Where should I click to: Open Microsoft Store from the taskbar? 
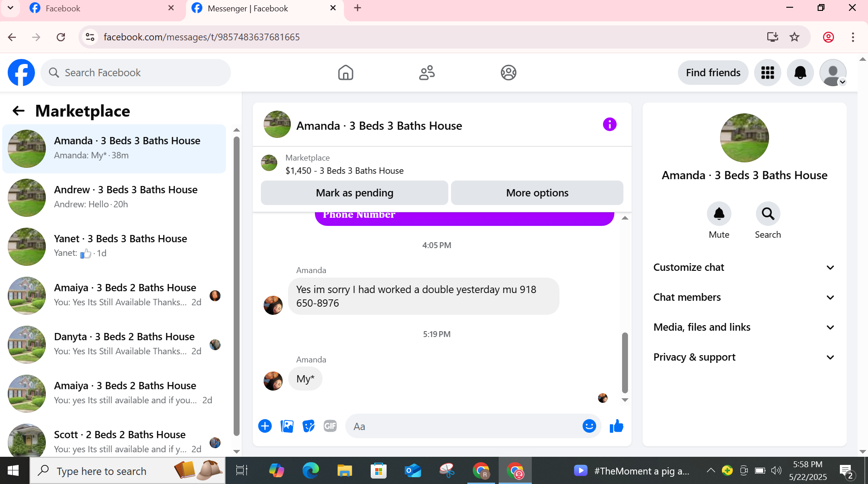pyautogui.click(x=378, y=471)
